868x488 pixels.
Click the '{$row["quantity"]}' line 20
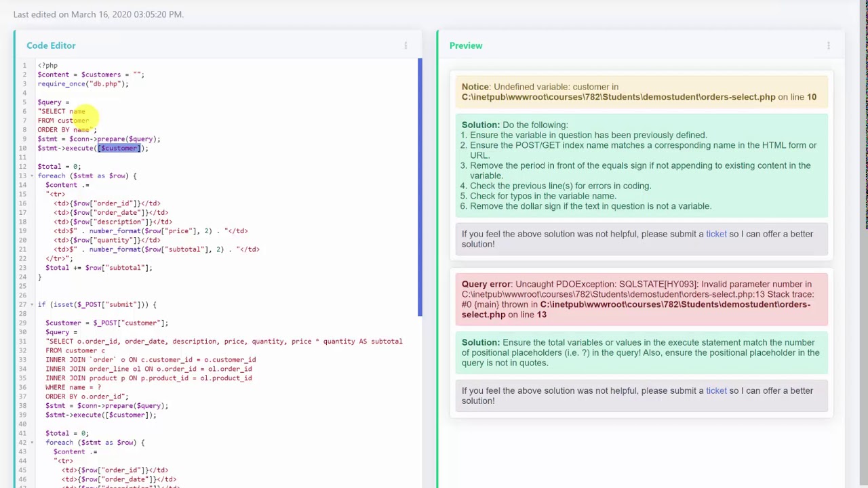[x=107, y=240]
